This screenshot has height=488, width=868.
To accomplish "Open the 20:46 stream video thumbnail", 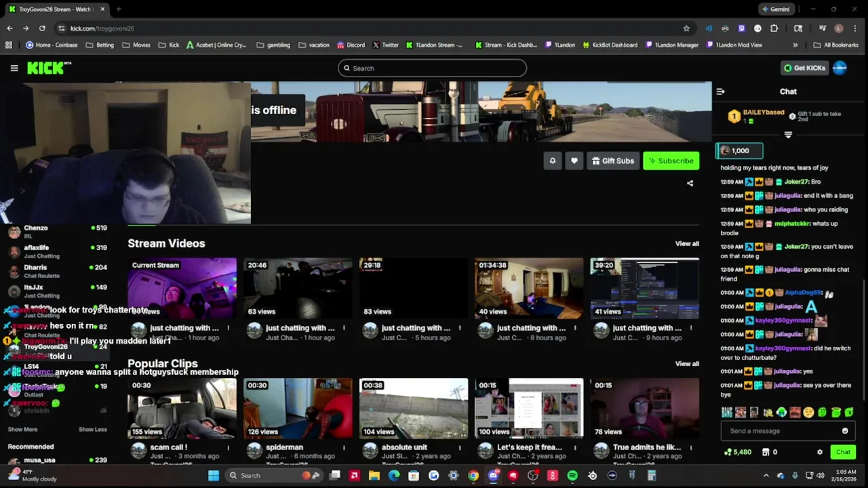I will [x=298, y=288].
